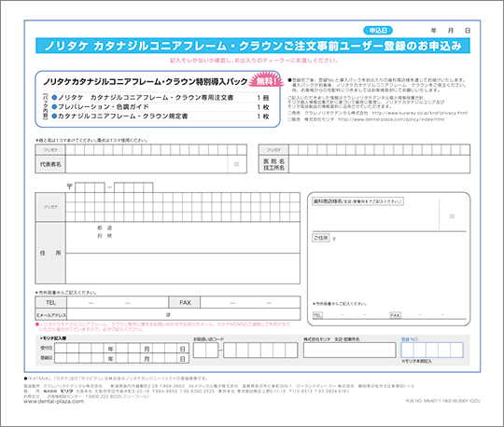Click the フリガナ boxes above 代表者名

(x=156, y=150)
